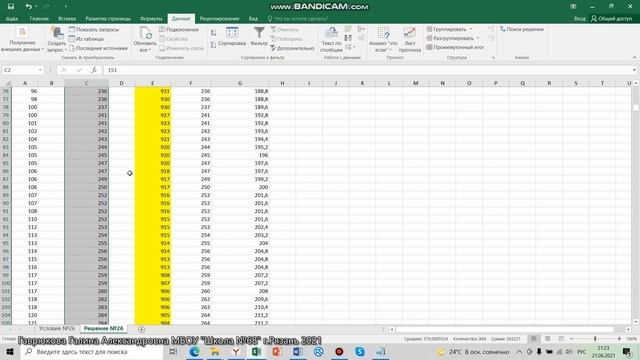Screen dimensions: 640x360
Task: Open Windows Start menu
Action: pos(10,351)
